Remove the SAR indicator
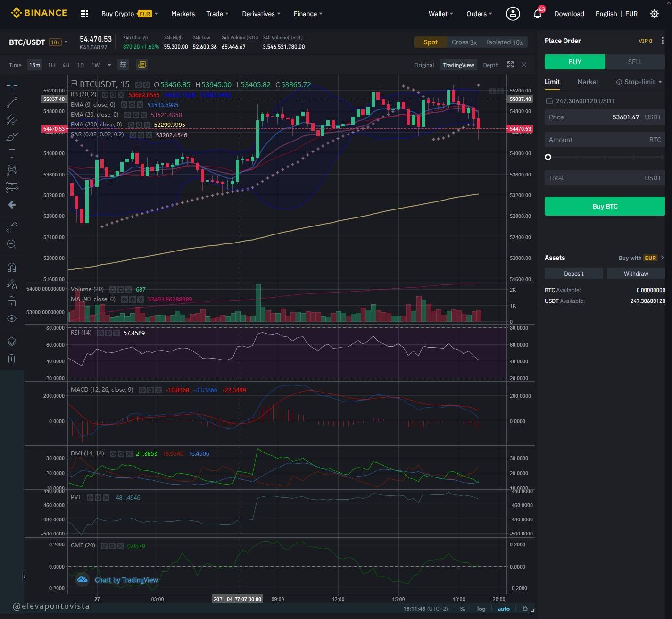 (149, 135)
